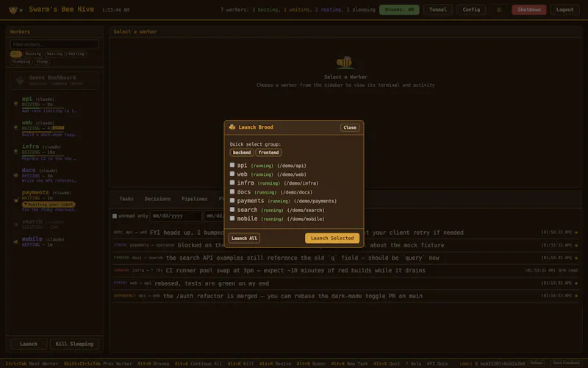Select the docs worker checkbox
The height and width of the screenshot is (368, 588).
click(232, 191)
